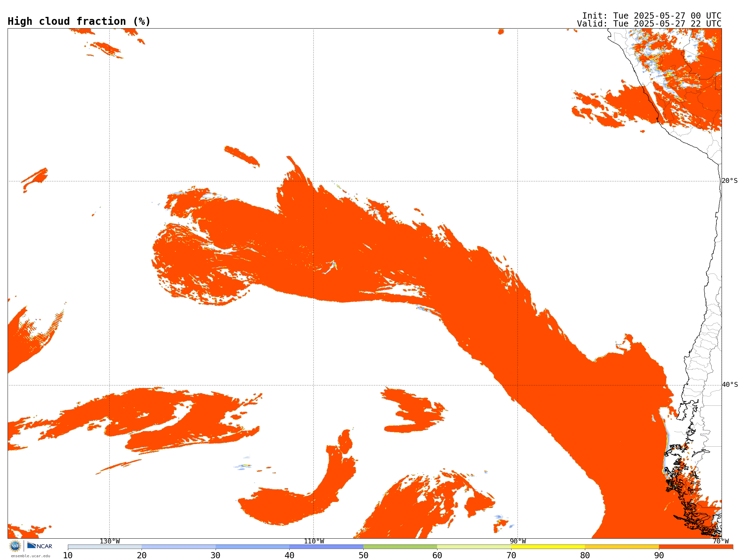Click the 90°W longitude label

518,541
